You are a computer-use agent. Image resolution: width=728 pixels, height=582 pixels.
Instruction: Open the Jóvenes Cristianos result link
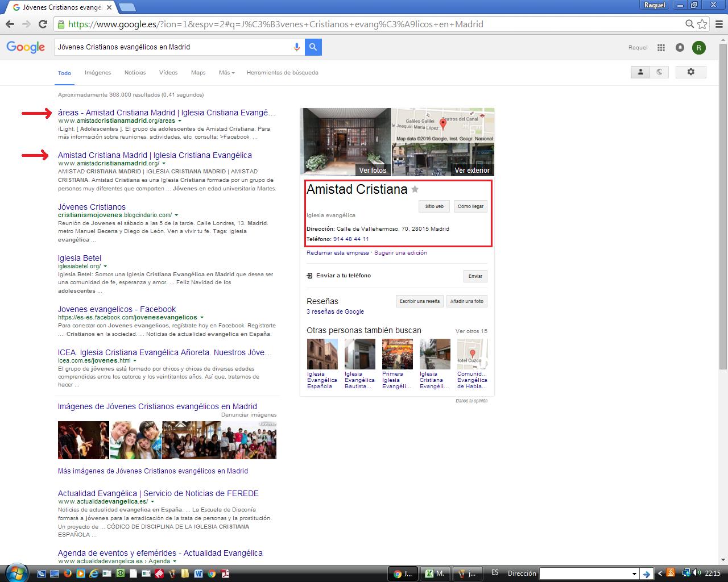[92, 207]
